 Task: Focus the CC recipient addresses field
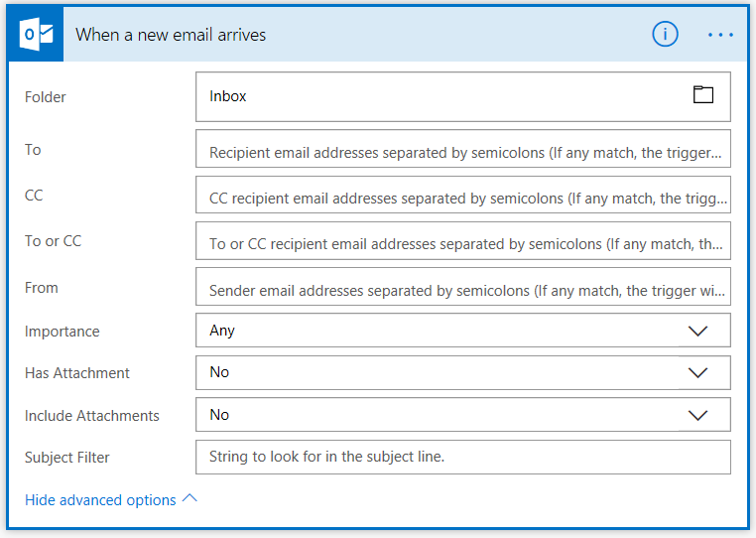tap(462, 197)
